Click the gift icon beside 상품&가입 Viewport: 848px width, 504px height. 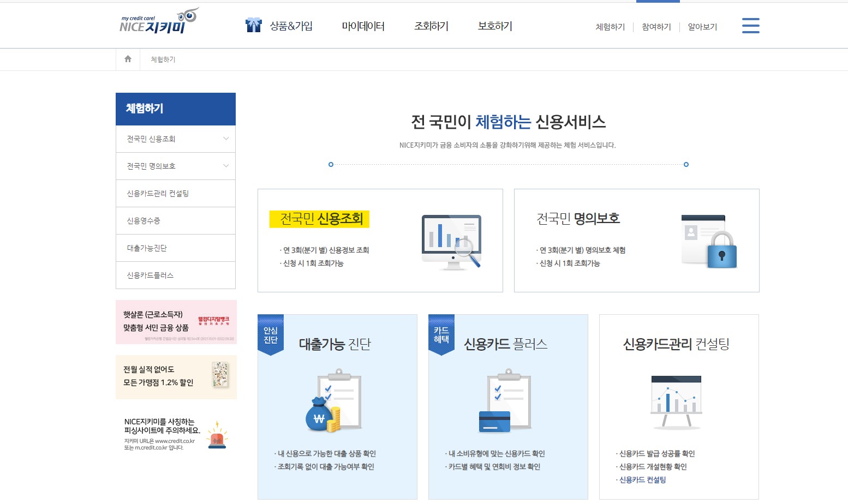point(254,25)
